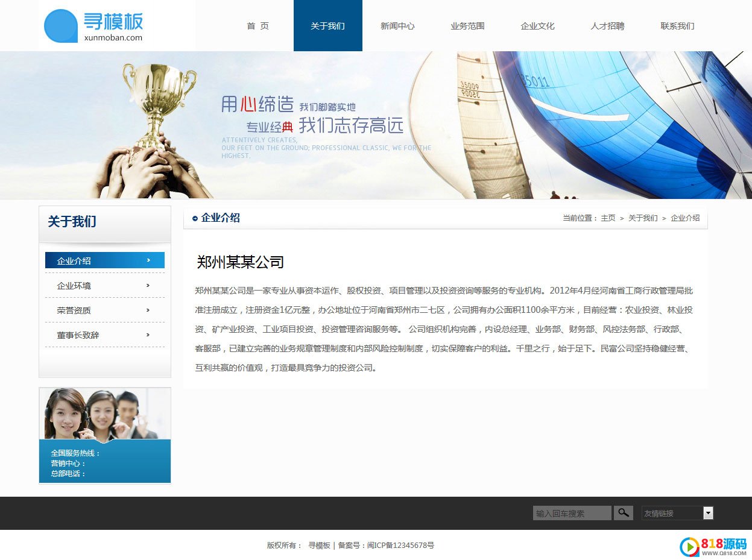
Task: Click the arrow next to 企业环境
Action: point(148,285)
